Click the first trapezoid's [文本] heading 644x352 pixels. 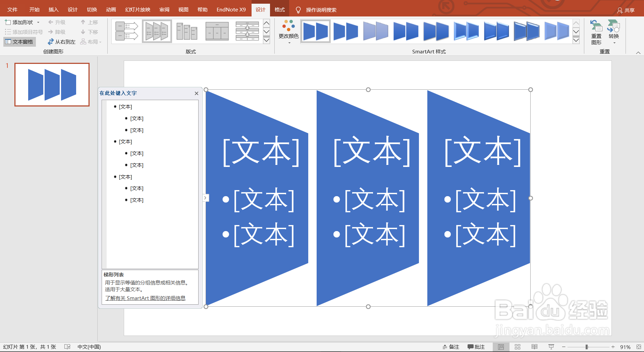[x=261, y=151]
